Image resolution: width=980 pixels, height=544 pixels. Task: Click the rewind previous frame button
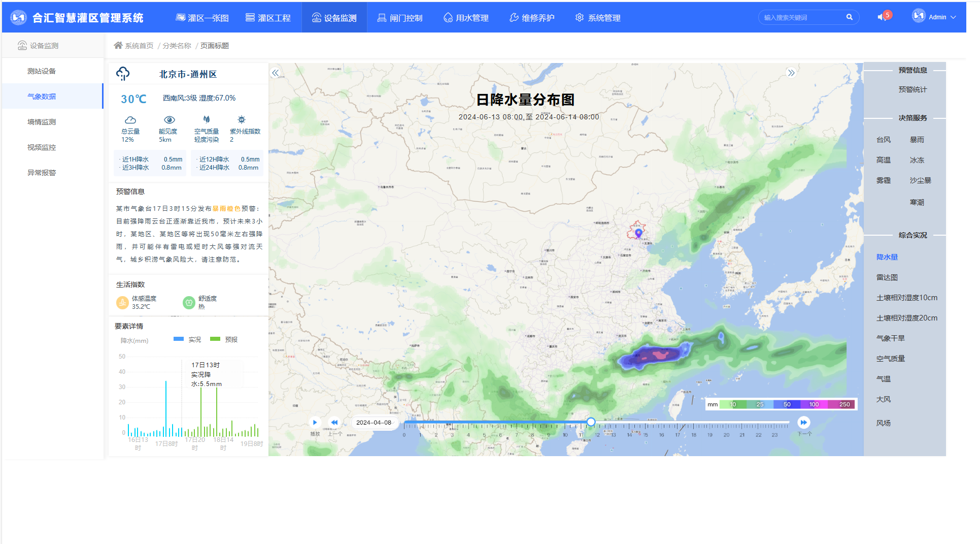point(334,422)
